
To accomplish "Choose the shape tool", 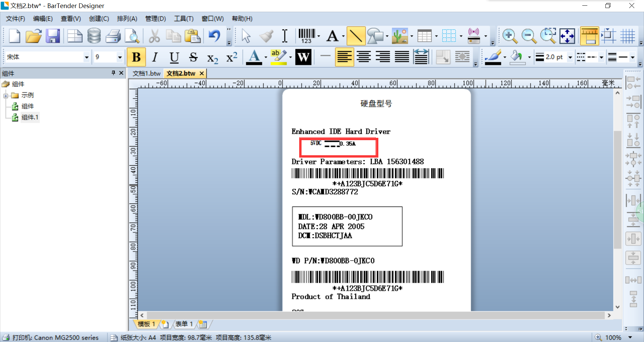I will (375, 36).
